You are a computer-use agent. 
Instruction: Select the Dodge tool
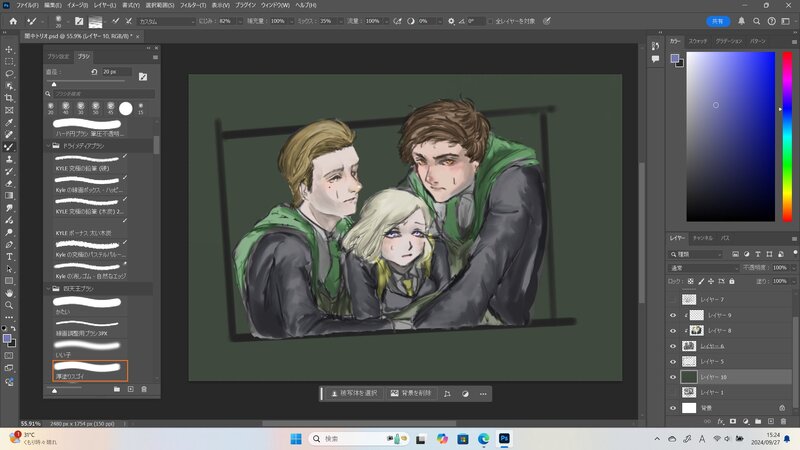(x=9, y=232)
